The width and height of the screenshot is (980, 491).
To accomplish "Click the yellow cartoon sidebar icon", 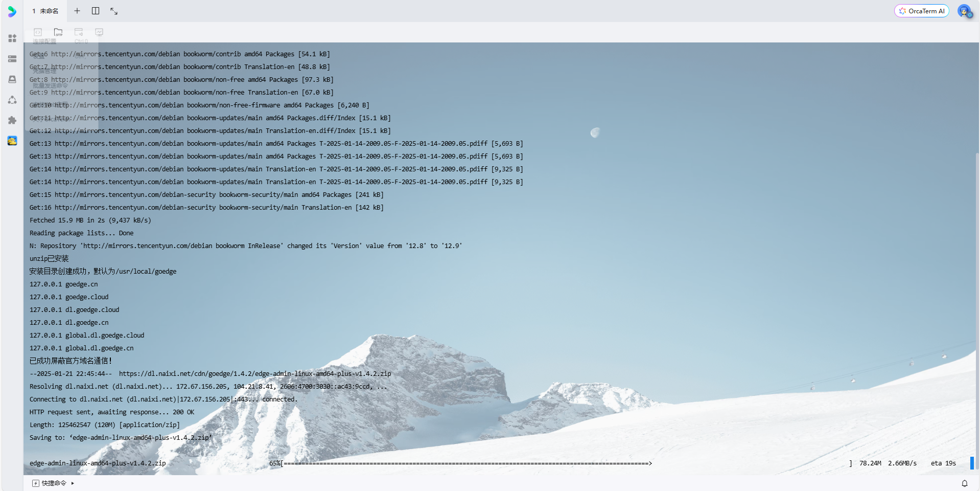I will [12, 141].
